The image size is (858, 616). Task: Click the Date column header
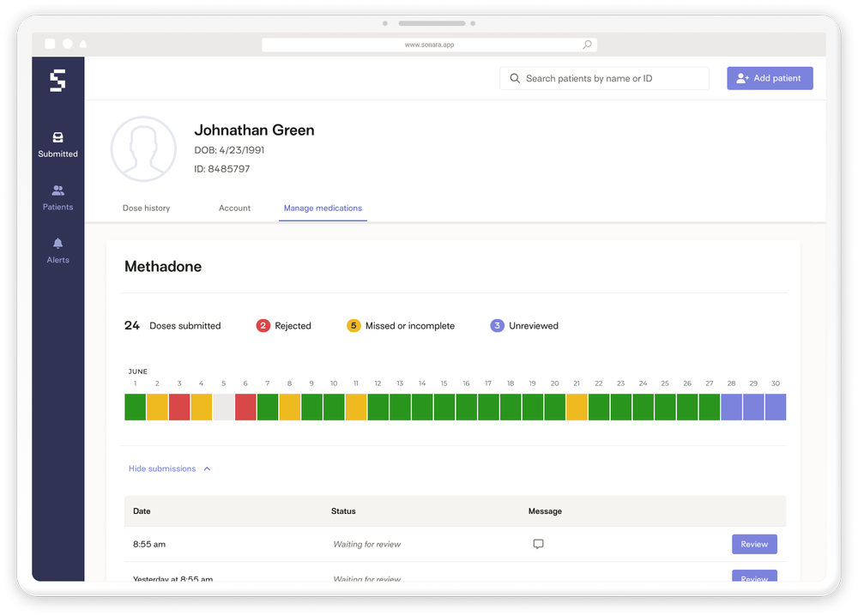point(142,511)
